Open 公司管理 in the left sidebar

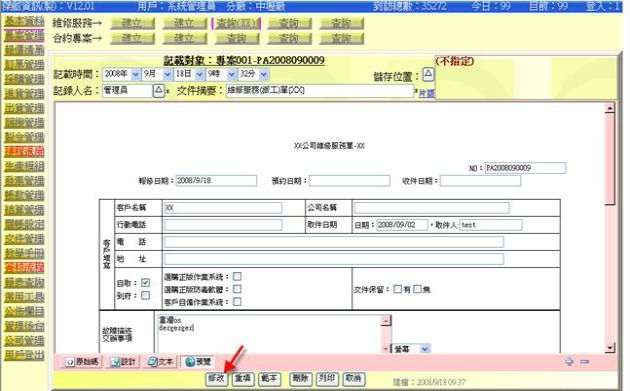point(24,341)
